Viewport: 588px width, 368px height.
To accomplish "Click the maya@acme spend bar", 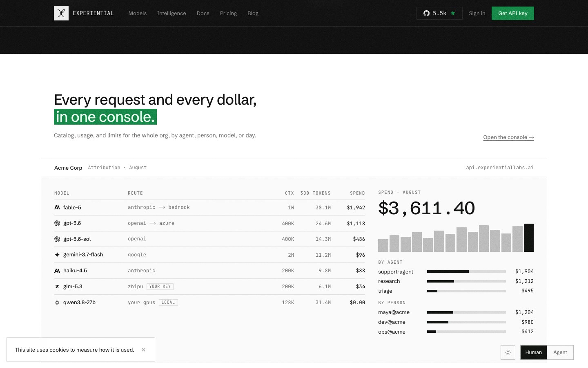I will [466, 312].
